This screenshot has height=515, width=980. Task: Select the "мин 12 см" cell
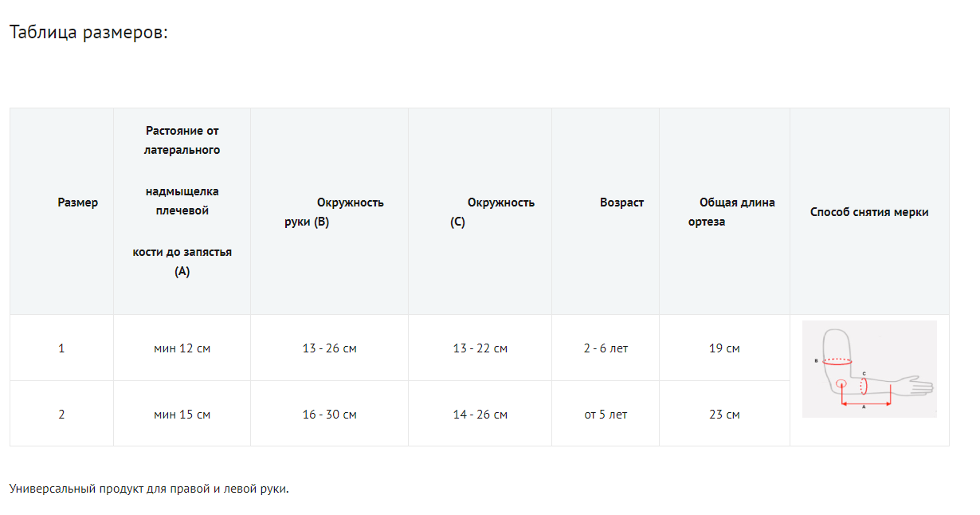pos(182,348)
